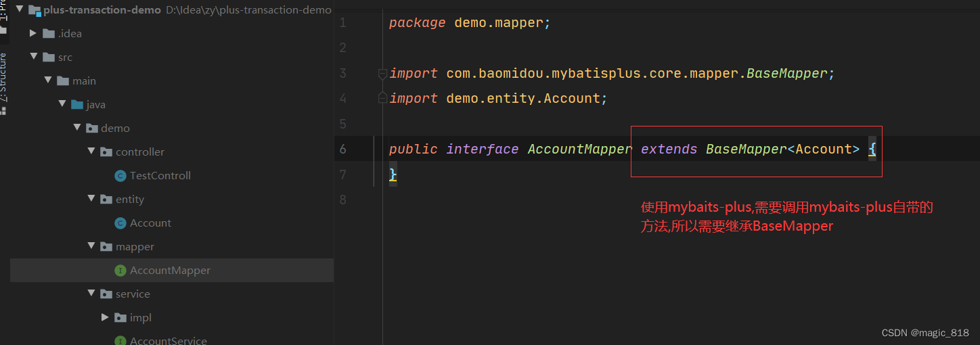
Task: Expand the .idea folder
Action: pyautogui.click(x=33, y=33)
